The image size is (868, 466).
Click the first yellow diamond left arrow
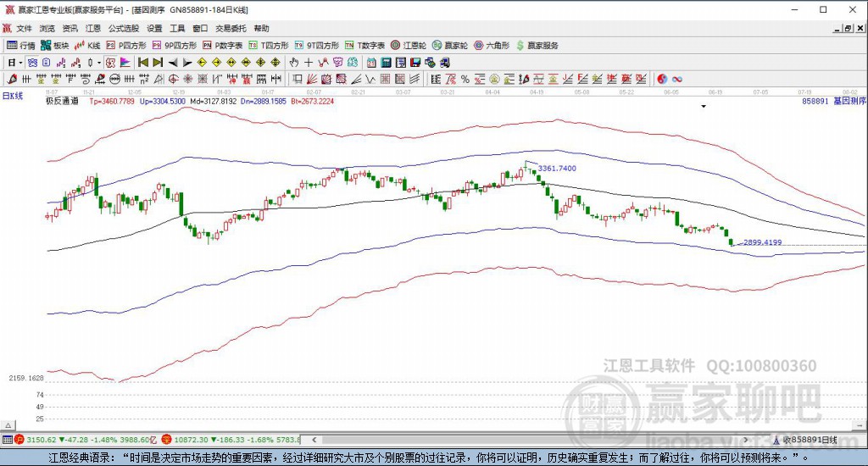(202, 63)
